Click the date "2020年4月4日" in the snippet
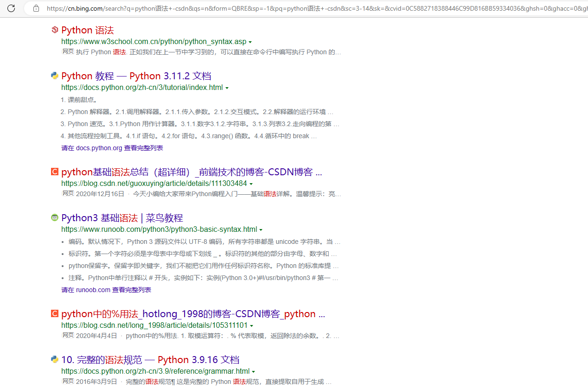Image resolution: width=588 pixels, height=389 pixels. [x=96, y=336]
